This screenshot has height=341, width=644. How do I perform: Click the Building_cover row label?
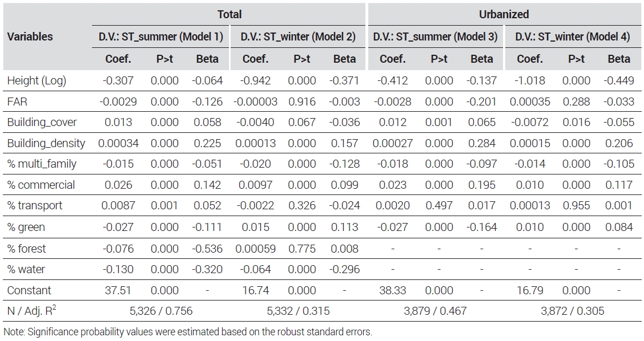[x=42, y=122]
